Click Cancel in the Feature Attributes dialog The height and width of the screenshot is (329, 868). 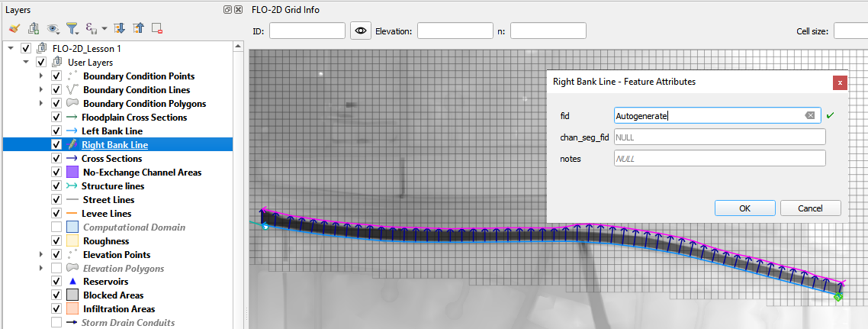809,208
